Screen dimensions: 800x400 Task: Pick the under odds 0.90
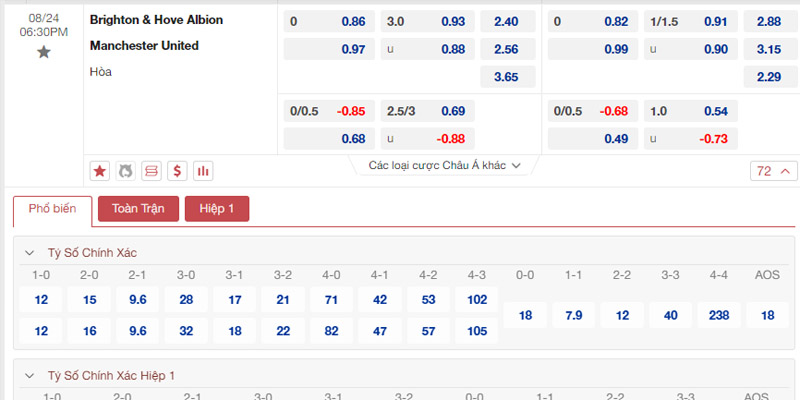(x=691, y=49)
